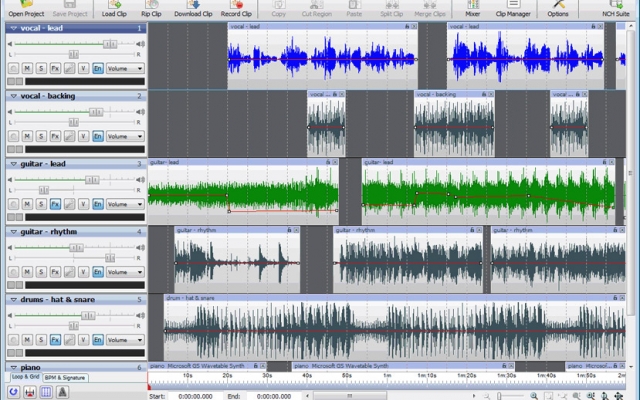Click the metronome icon at bottom left
640x400 pixels.
(62, 392)
